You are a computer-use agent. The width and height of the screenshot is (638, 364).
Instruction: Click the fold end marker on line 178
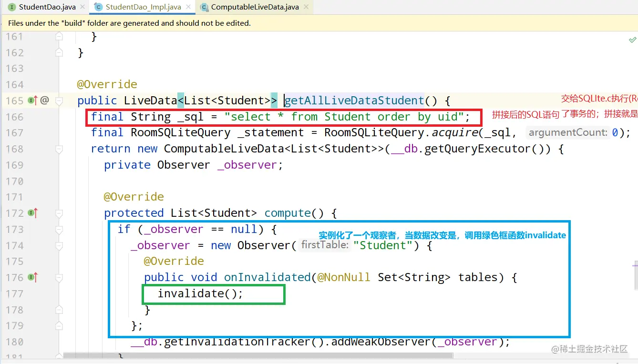tap(59, 310)
